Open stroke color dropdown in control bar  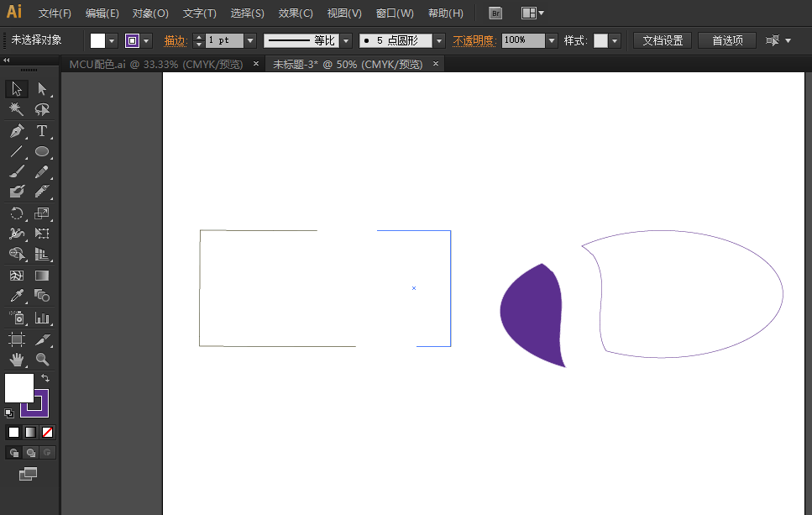click(x=147, y=40)
